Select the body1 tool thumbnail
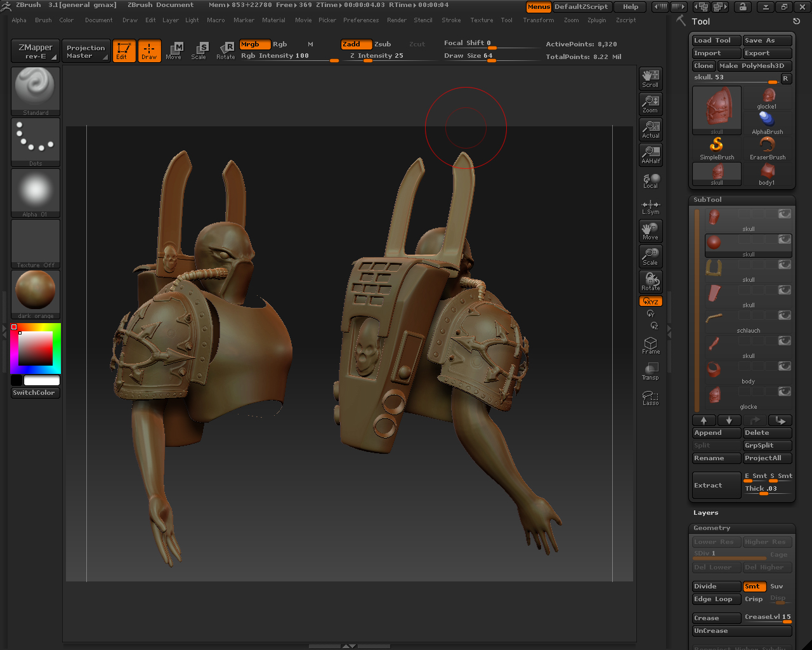Viewport: 812px width, 650px height. tap(767, 174)
